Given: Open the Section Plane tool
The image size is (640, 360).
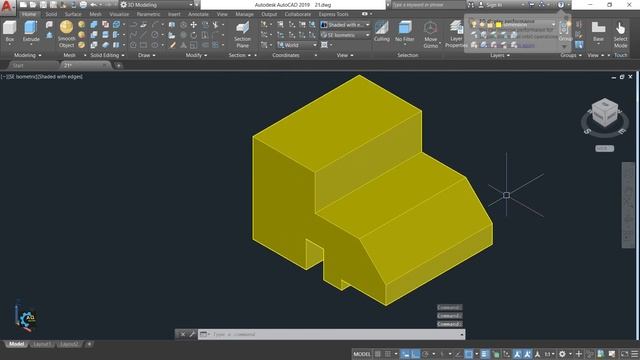Looking at the screenshot, I should tap(242, 34).
